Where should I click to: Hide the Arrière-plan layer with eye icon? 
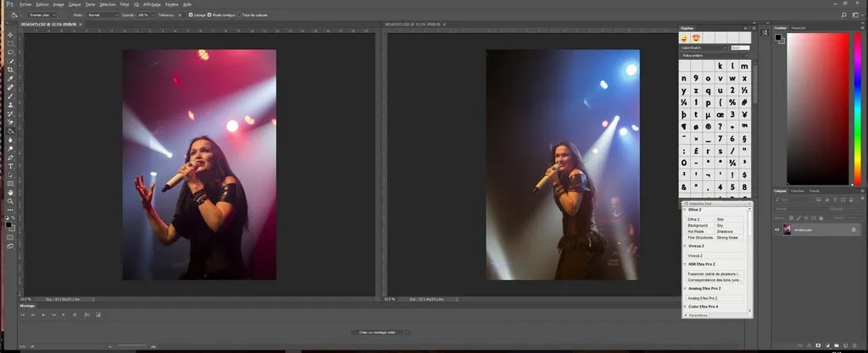(x=777, y=229)
